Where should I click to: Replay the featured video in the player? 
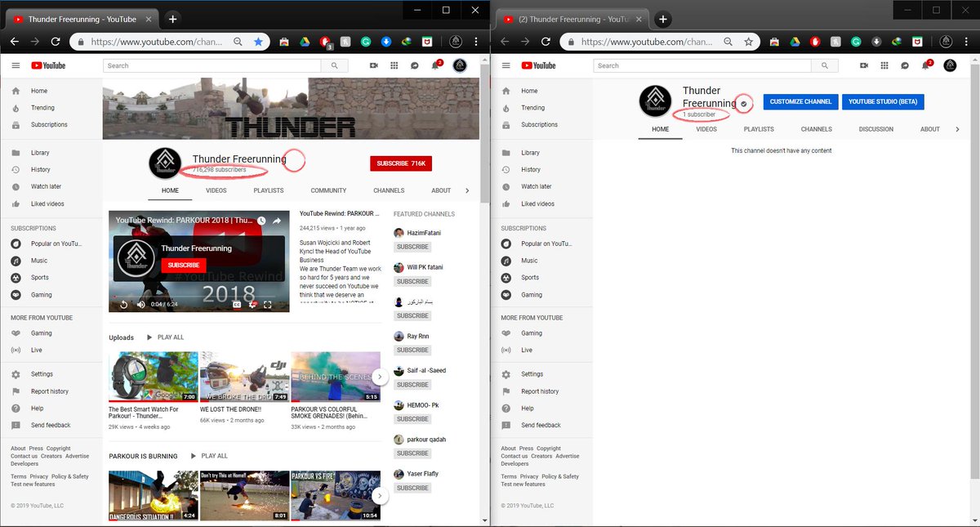coord(123,304)
